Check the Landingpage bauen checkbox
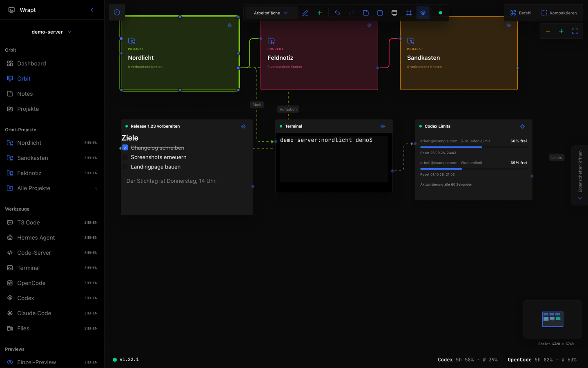Screen dimensions: 588x368 [x=125, y=167]
